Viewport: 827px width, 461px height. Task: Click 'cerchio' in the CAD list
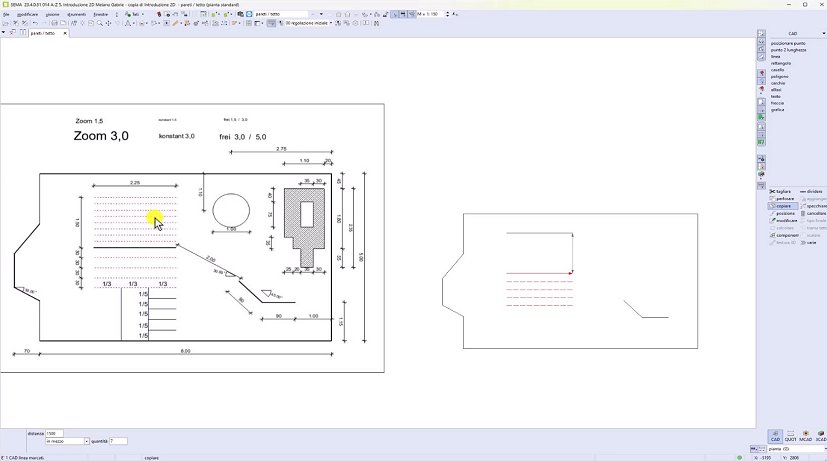pyautogui.click(x=778, y=83)
